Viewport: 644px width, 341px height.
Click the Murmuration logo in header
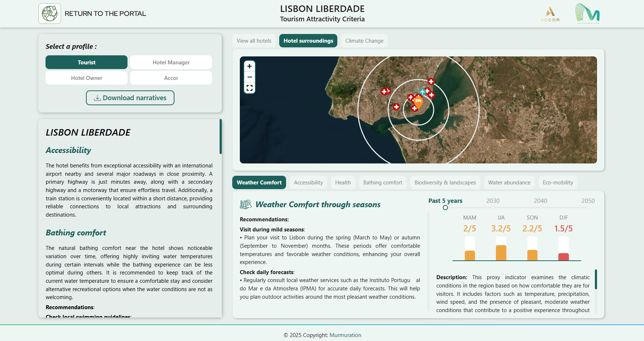587,14
